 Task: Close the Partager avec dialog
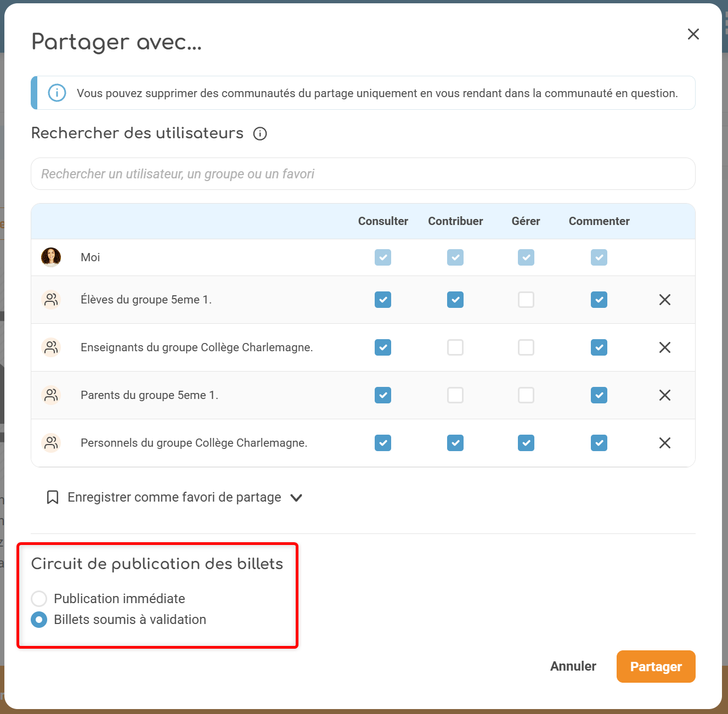click(x=693, y=34)
